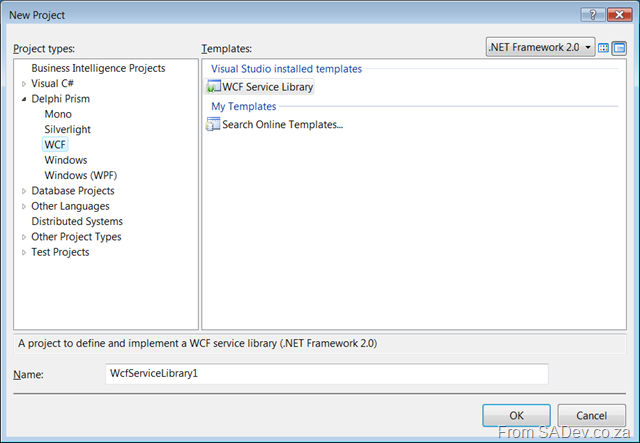This screenshot has width=640, height=443.
Task: Choose Windows (WPF) project type
Action: click(x=80, y=176)
